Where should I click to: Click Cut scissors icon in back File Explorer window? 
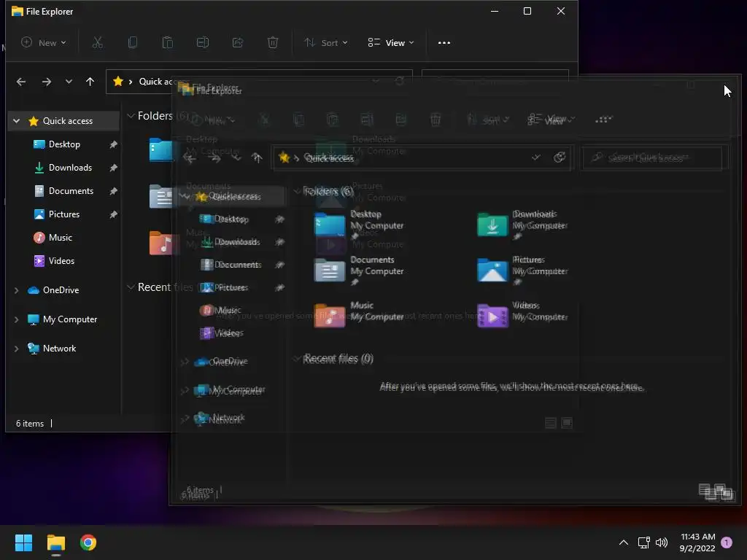click(97, 43)
